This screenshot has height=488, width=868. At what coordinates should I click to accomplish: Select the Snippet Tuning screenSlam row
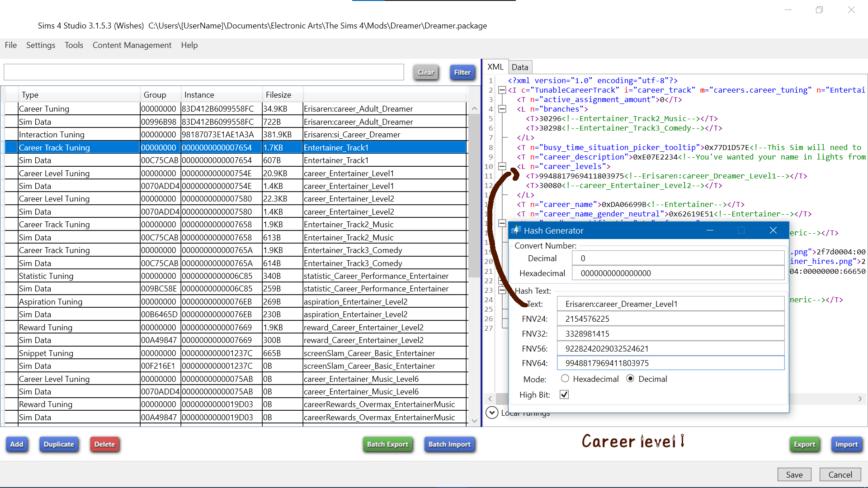236,353
